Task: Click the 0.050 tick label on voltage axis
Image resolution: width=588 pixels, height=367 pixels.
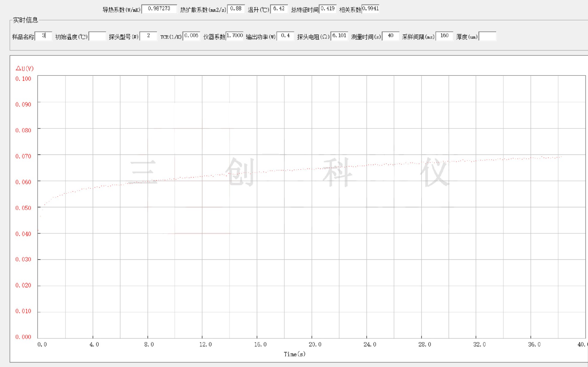Action: (23, 208)
